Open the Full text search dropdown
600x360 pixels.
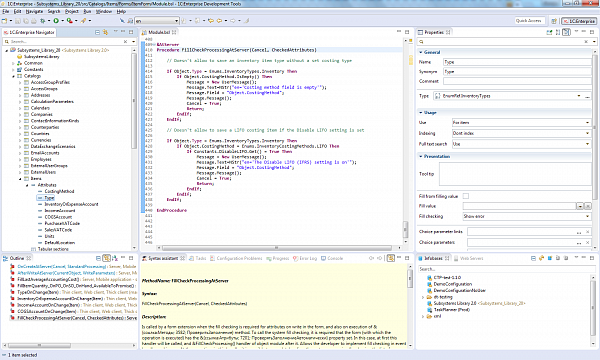pyautogui.click(x=587, y=144)
